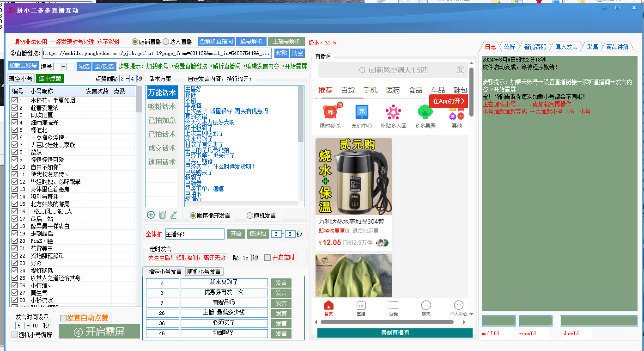Enable the 开启定时 checkbox
Image resolution: width=644 pixels, height=351 pixels.
pos(267,258)
